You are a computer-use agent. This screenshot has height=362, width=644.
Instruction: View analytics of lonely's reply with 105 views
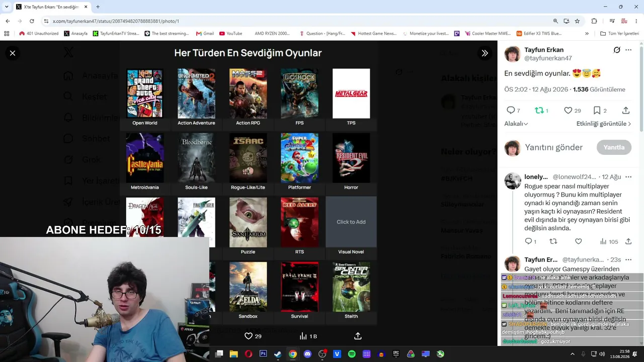(x=609, y=241)
